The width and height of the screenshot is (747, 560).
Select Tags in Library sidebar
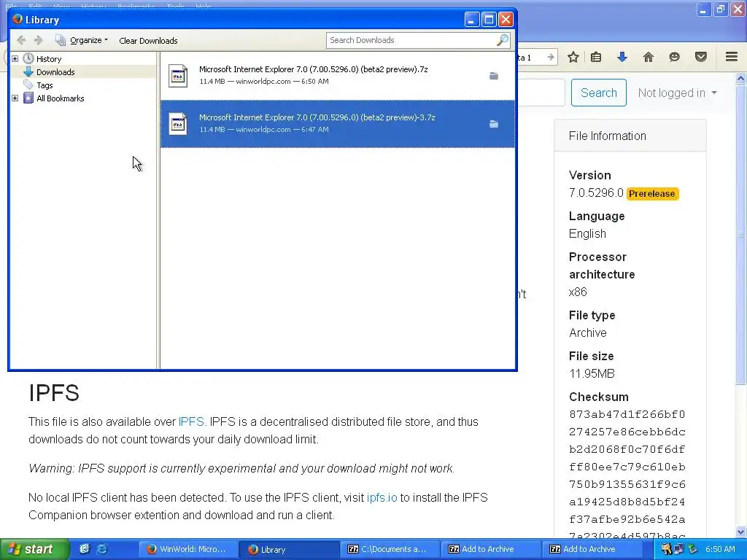44,85
